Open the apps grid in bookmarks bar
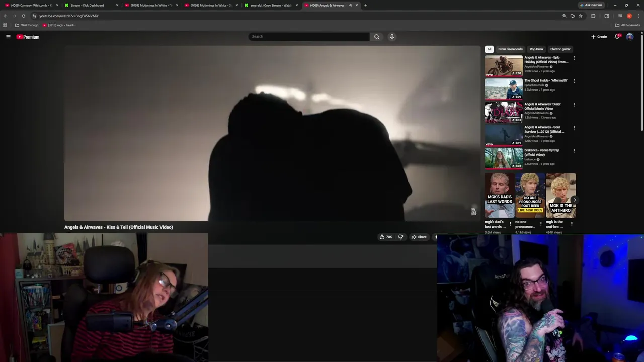644x362 pixels. [x=5, y=25]
